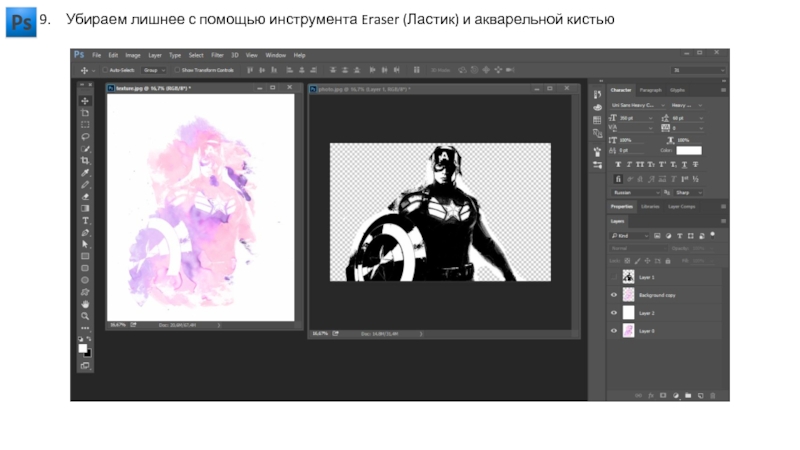Open the Russian language dropdown
The height and width of the screenshot is (450, 800).
(x=636, y=192)
